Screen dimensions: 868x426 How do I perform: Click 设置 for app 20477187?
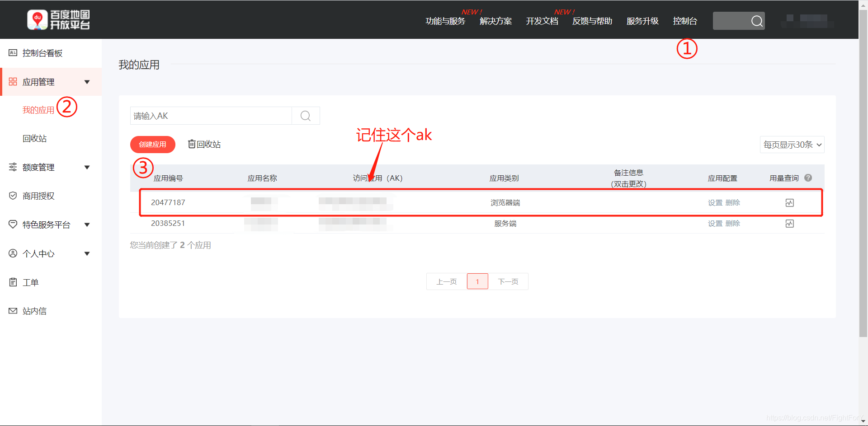(715, 203)
